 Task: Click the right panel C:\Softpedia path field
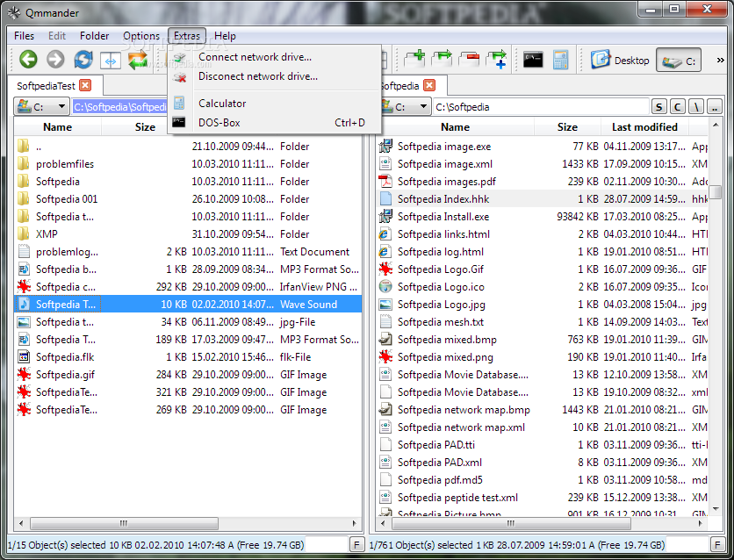click(541, 107)
